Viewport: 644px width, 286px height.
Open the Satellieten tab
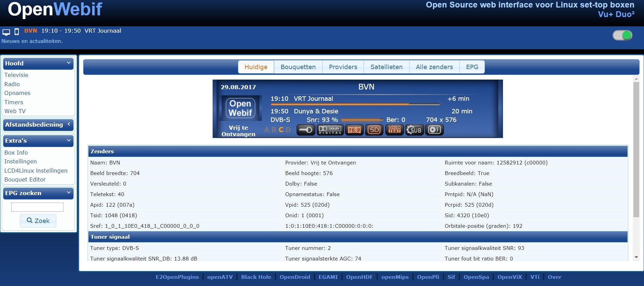(387, 67)
